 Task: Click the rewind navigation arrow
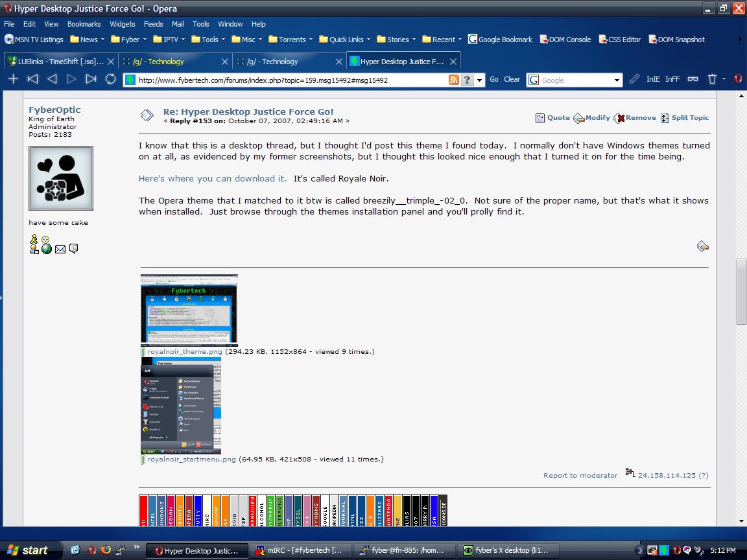(x=32, y=79)
